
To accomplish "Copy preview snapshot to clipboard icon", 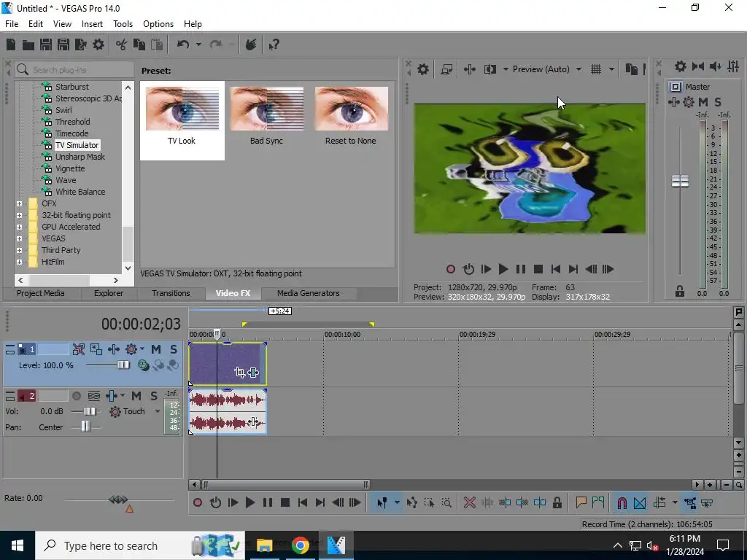I will [631, 69].
